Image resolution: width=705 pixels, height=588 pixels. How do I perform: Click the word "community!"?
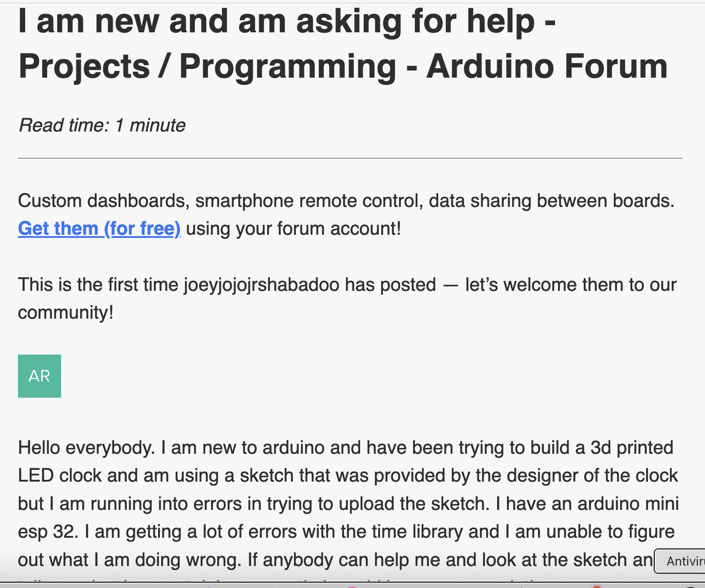(x=66, y=312)
